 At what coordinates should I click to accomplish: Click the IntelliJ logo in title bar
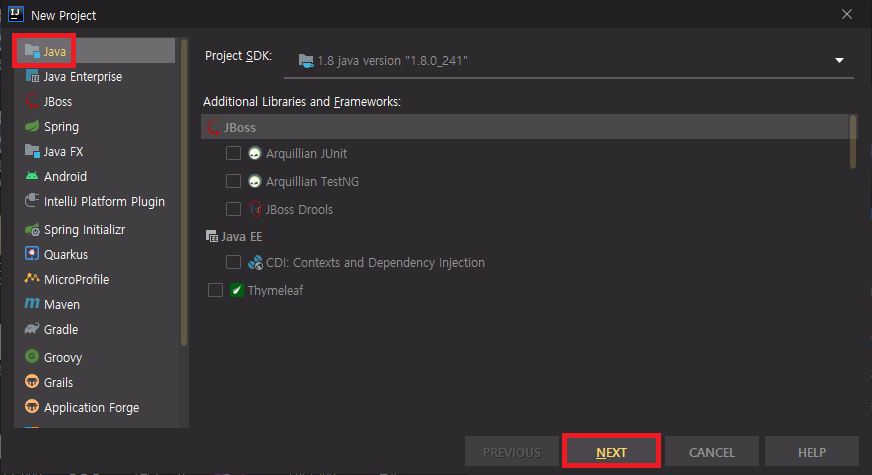point(16,14)
